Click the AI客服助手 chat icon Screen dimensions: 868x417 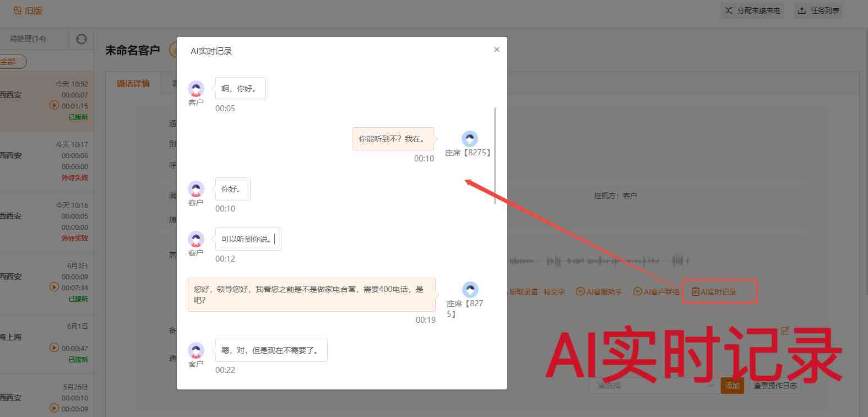[x=580, y=292]
